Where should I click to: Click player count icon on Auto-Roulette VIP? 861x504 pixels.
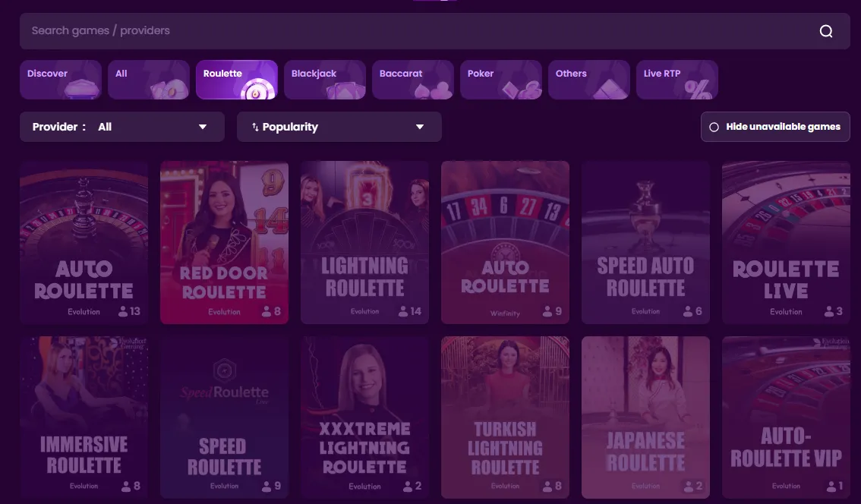(831, 487)
